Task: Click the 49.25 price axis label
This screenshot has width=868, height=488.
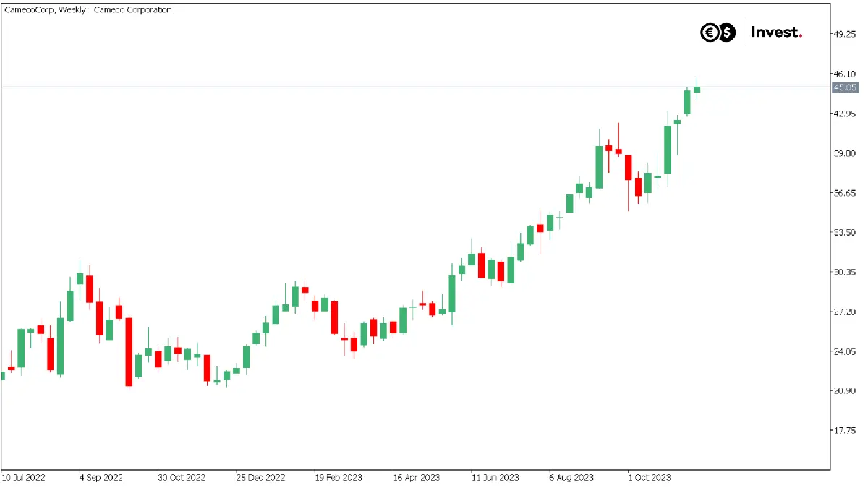Action: pos(845,34)
